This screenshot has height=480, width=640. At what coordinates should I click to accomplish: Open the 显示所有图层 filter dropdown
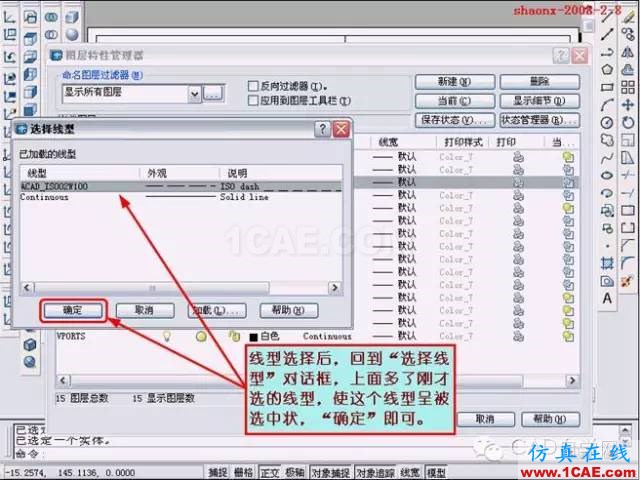coord(195,94)
